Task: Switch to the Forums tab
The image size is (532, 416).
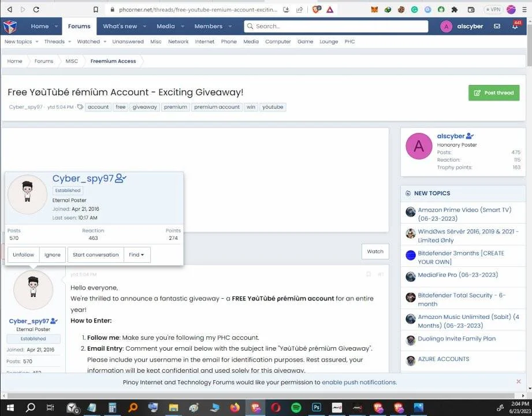Action: point(79,26)
